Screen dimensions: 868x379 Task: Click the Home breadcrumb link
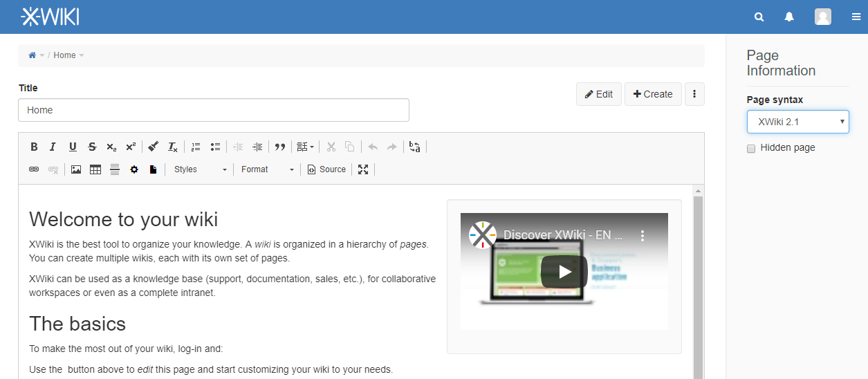64,55
